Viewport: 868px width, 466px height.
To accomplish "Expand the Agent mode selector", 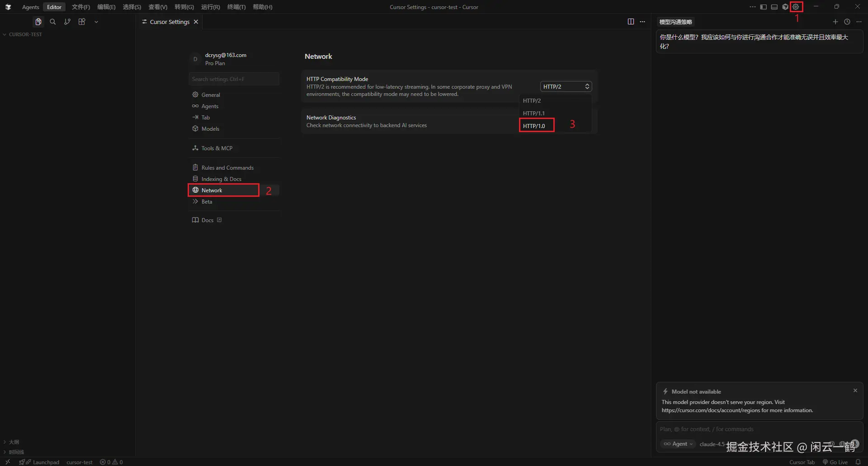I will 678,444.
